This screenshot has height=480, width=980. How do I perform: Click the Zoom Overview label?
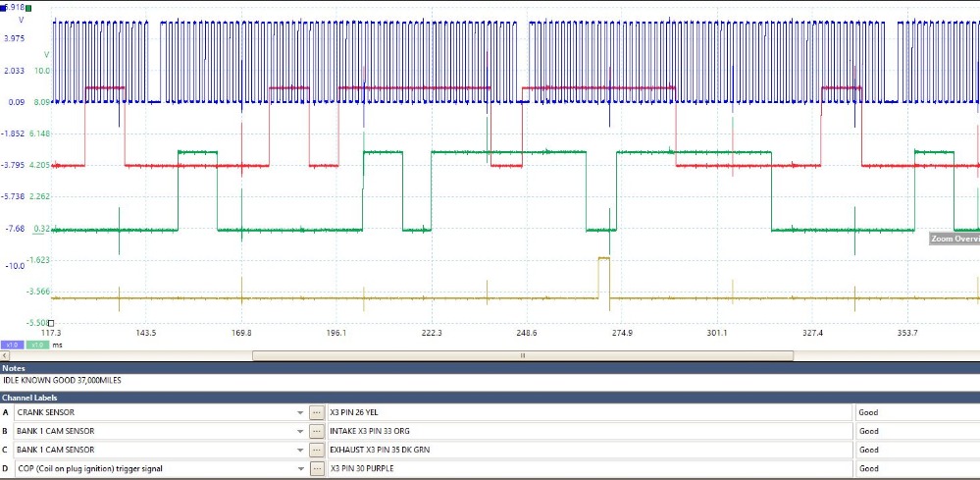pos(954,239)
